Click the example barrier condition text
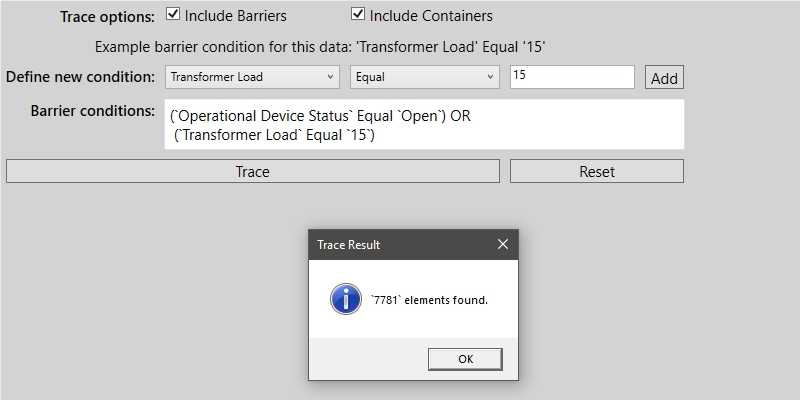 coord(320,46)
